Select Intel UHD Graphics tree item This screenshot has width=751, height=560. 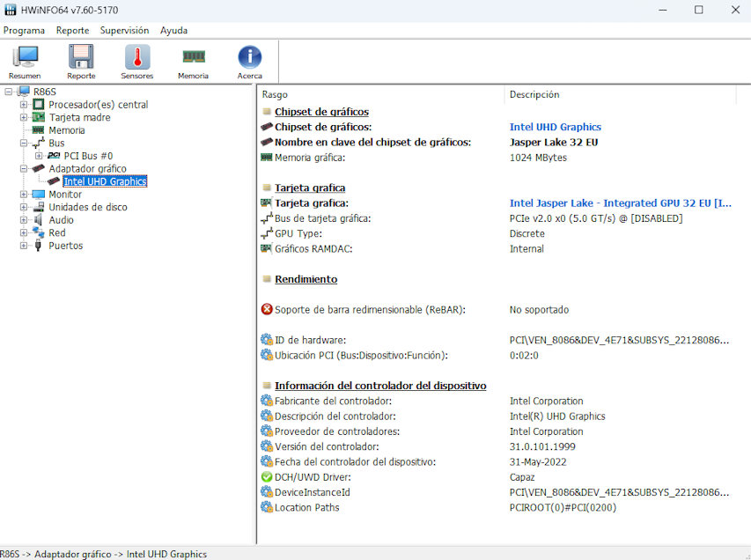click(x=105, y=181)
